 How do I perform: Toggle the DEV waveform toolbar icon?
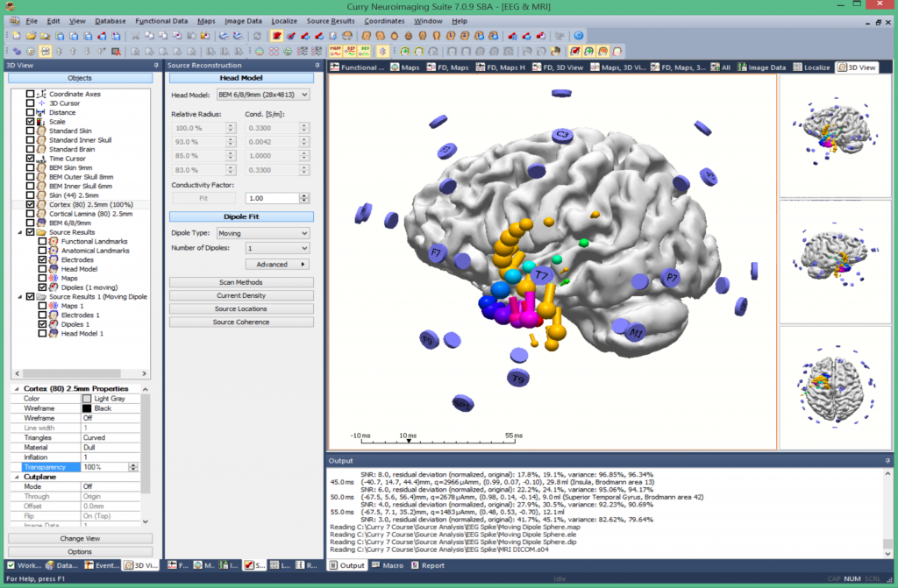coord(364,51)
